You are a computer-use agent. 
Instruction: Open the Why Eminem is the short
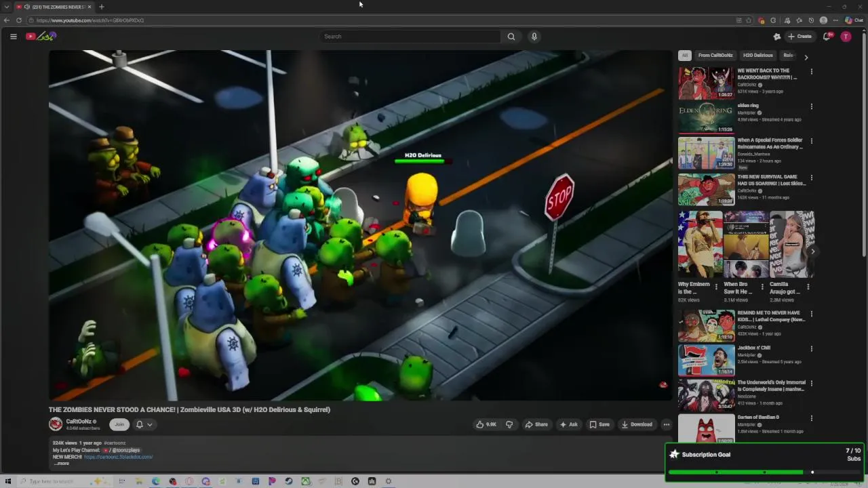coord(700,245)
